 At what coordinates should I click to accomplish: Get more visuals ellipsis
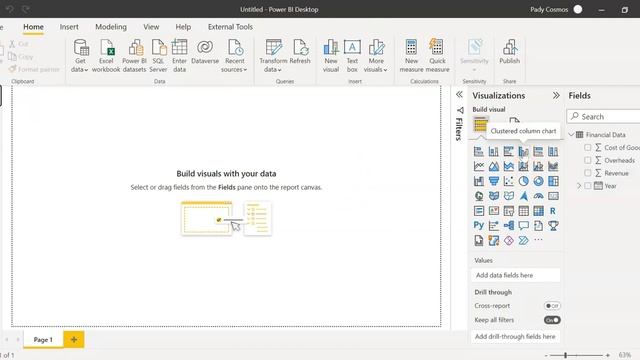pyautogui.click(x=538, y=240)
